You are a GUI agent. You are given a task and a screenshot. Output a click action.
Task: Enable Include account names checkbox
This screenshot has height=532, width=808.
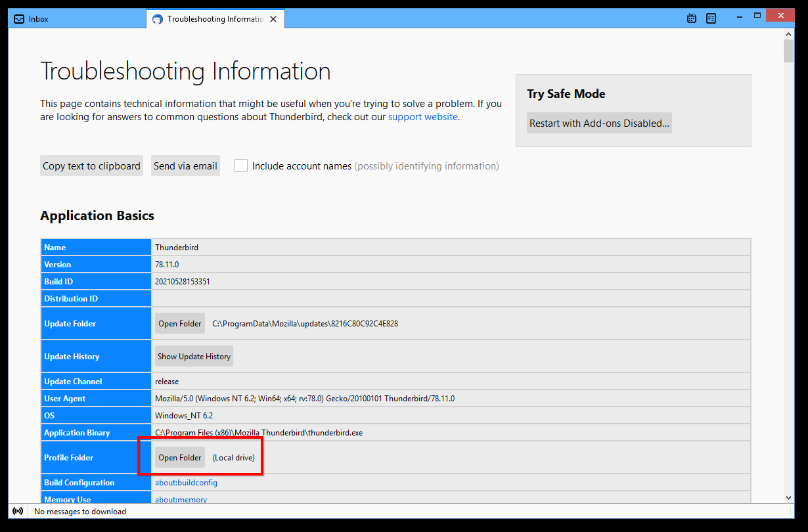pyautogui.click(x=241, y=166)
